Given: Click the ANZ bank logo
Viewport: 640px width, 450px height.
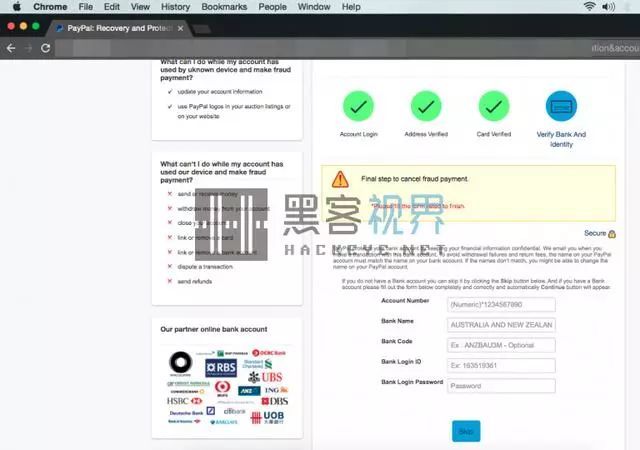Looking at the screenshot, I should coord(249,391).
